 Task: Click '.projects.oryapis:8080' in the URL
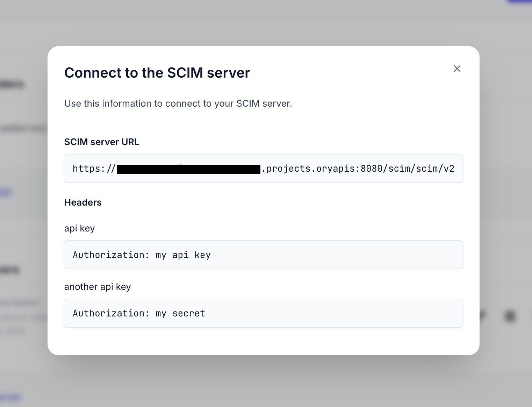coord(322,169)
